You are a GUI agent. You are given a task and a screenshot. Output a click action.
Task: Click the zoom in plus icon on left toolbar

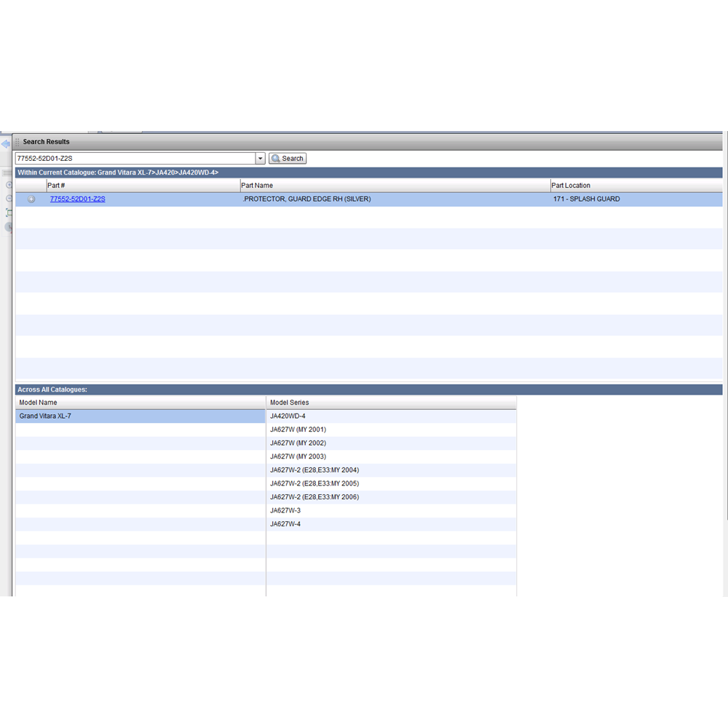coord(9,185)
